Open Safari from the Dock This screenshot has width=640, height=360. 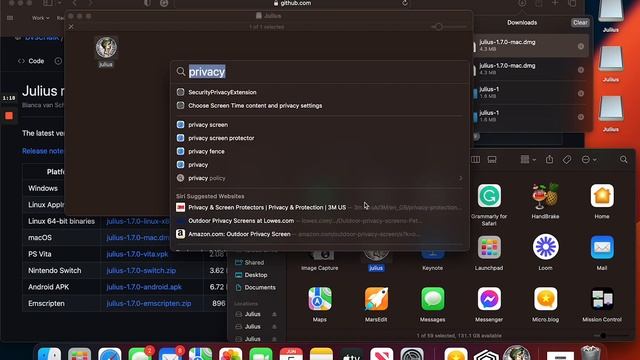pos(109,354)
